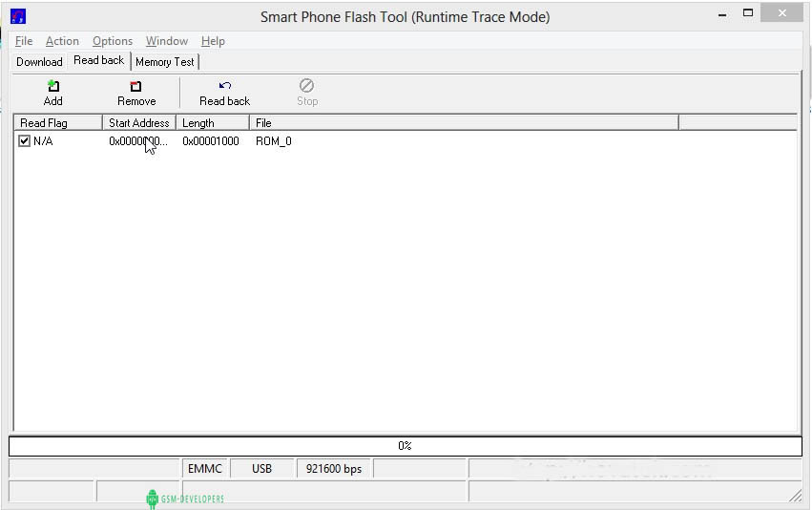Open the Options menu
The height and width of the screenshot is (510, 812).
[113, 41]
